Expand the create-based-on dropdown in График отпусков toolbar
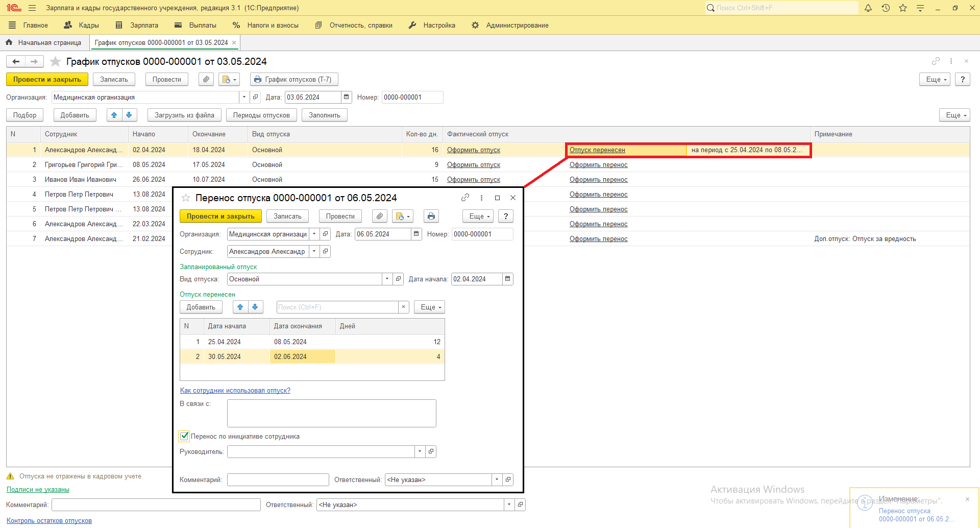The height and width of the screenshot is (528, 980). (x=229, y=80)
